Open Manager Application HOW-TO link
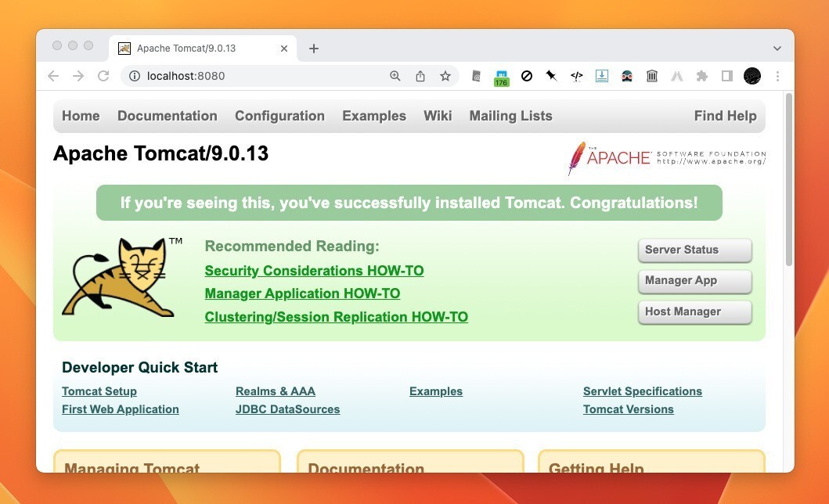Screen dimensions: 829x504 (302, 293)
